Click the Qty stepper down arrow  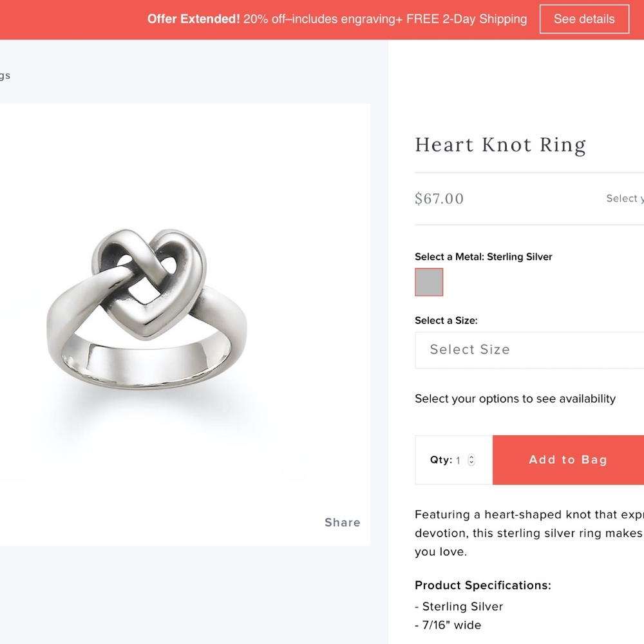(471, 462)
